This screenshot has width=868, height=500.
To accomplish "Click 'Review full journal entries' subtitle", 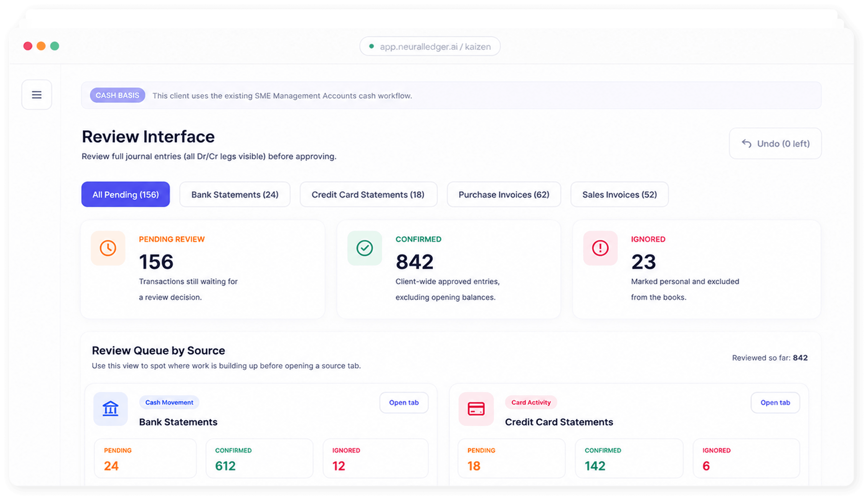I will point(209,156).
